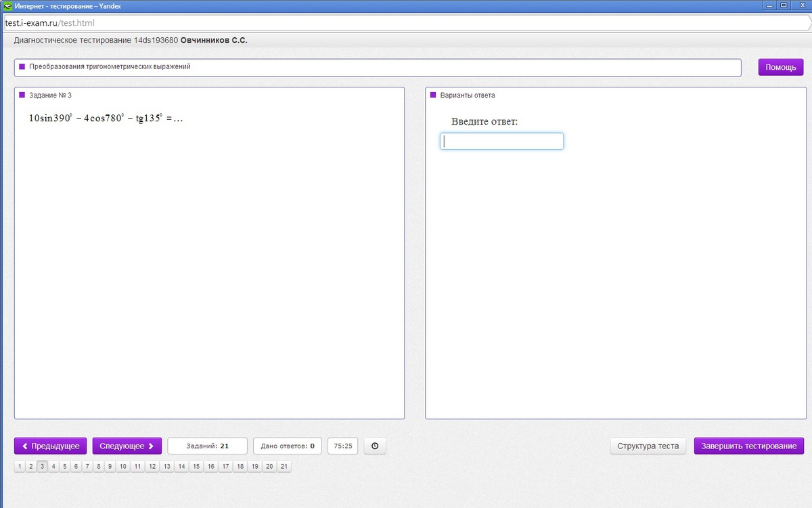Click the Заданий: 21 counter box
The image size is (812, 508).
pyautogui.click(x=208, y=446)
